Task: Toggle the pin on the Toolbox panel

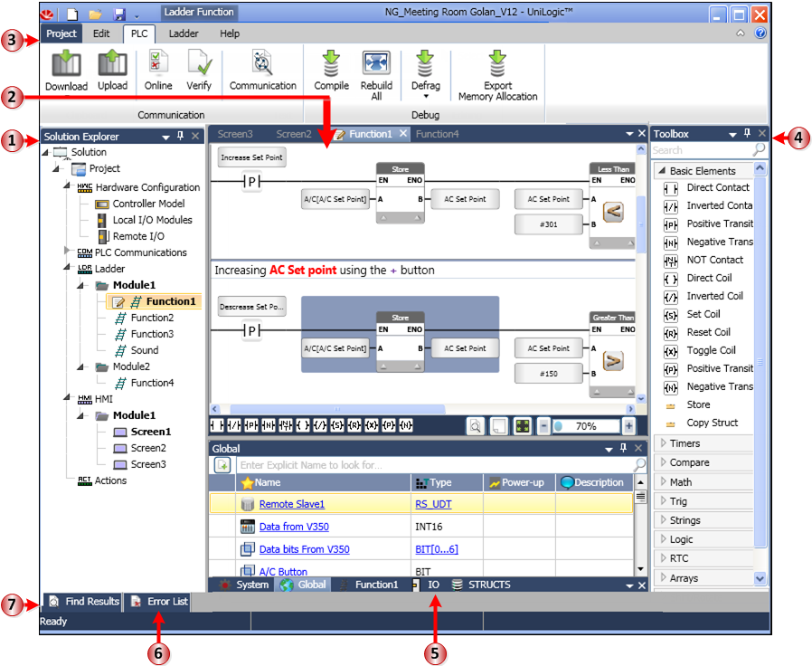Action: click(747, 134)
